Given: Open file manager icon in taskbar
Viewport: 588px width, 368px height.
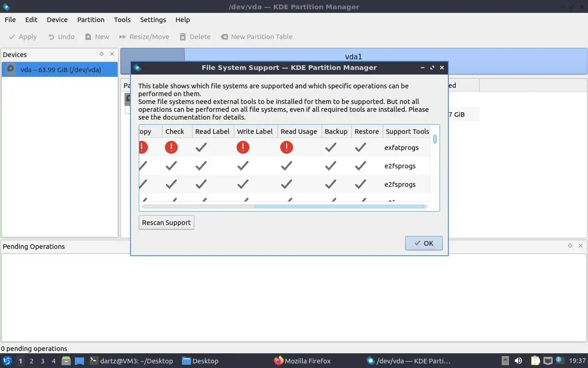Looking at the screenshot, I should coord(66,361).
